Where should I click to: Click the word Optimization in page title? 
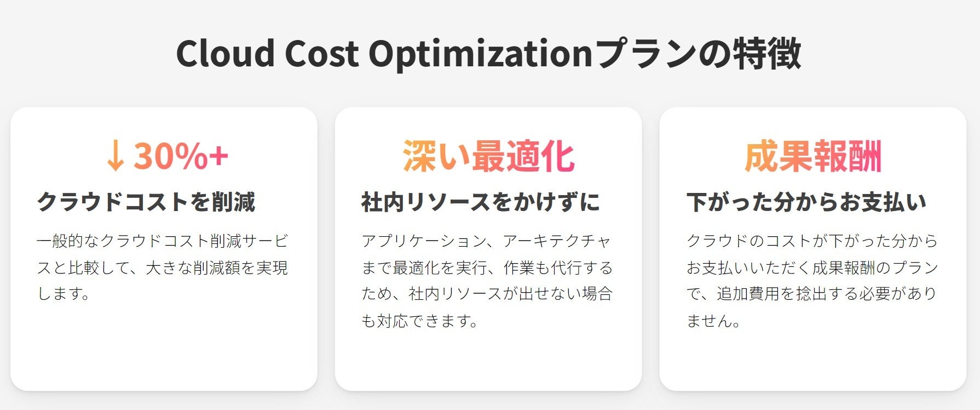pyautogui.click(x=480, y=54)
